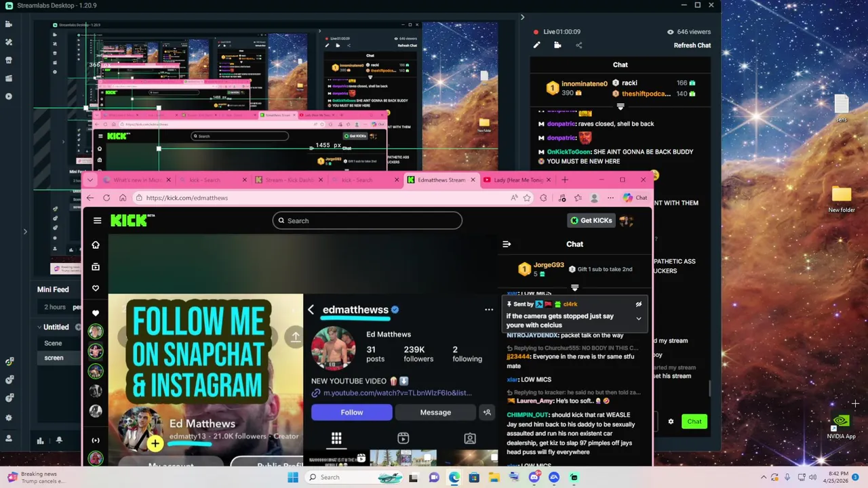Click Instagram profile three-dots menu
Viewport: 868px width, 488px height.
pyautogui.click(x=489, y=310)
